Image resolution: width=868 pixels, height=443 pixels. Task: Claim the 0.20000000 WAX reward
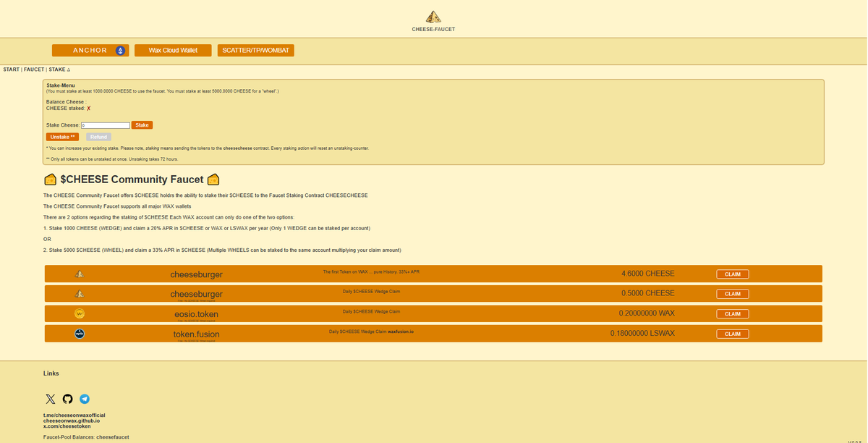pos(733,314)
